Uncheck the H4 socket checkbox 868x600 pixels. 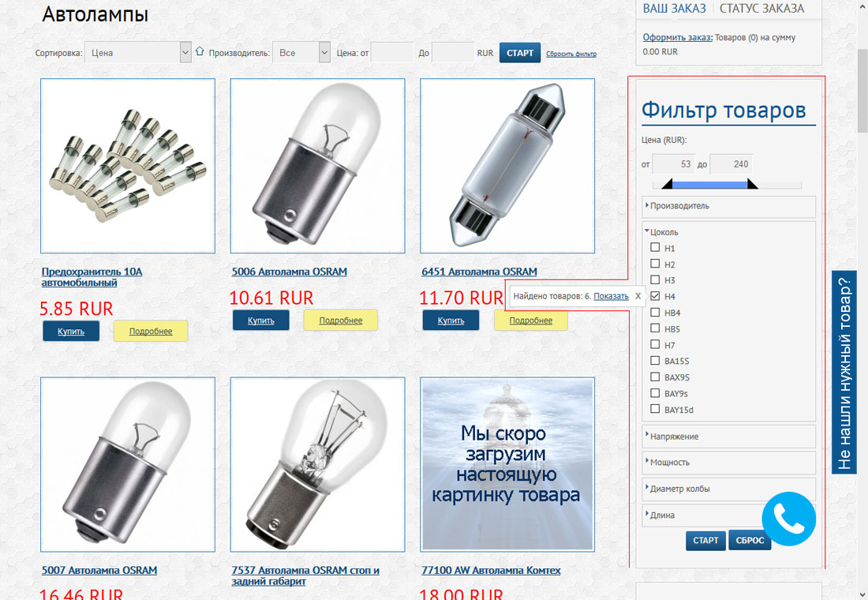pos(655,295)
